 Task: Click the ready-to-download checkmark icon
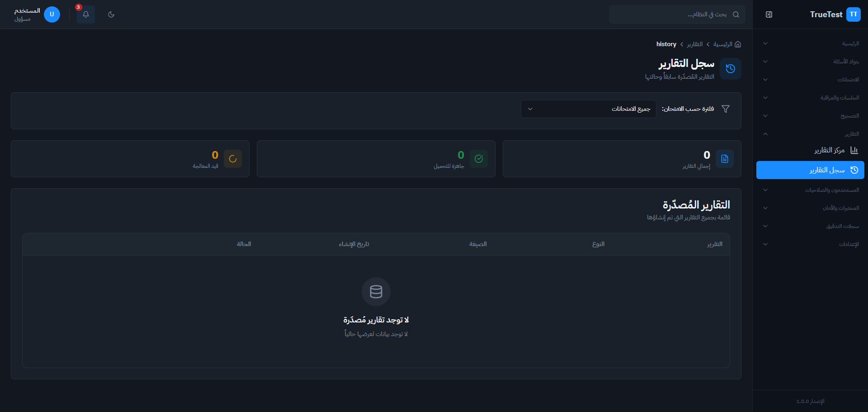tap(479, 159)
